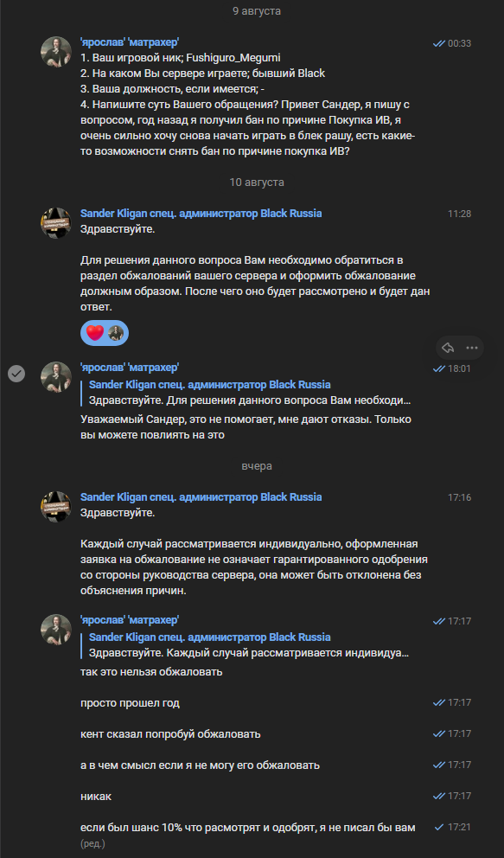504x858 pixels.
Task: Open ярослав's avatar on the 00:33 message
Action: pyautogui.click(x=56, y=52)
